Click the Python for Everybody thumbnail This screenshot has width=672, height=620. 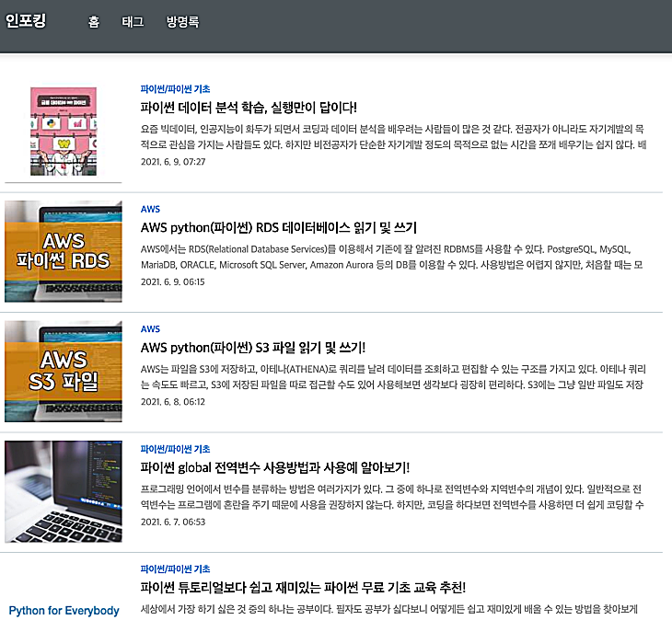tap(64, 610)
